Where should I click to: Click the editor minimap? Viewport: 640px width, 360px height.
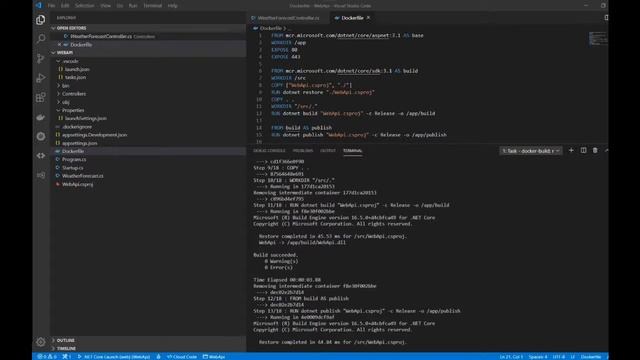[598, 39]
